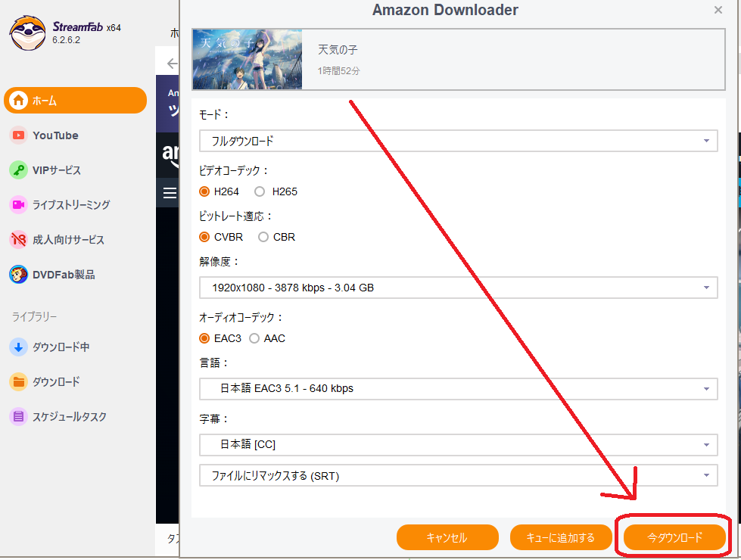Image resolution: width=741 pixels, height=560 pixels.
Task: Open the 言語 audio language dropdown
Action: (457, 389)
